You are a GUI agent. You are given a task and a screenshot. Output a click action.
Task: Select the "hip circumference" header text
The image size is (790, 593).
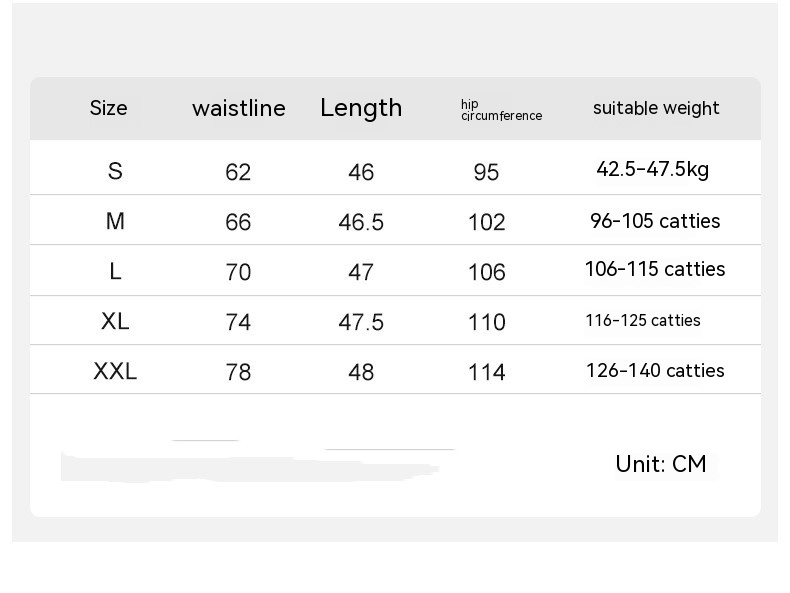[x=501, y=110]
